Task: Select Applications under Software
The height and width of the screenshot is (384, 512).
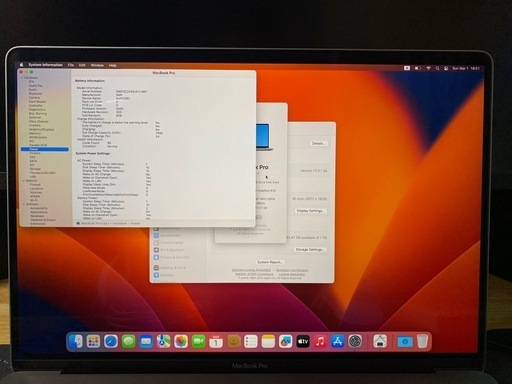Action: click(39, 212)
